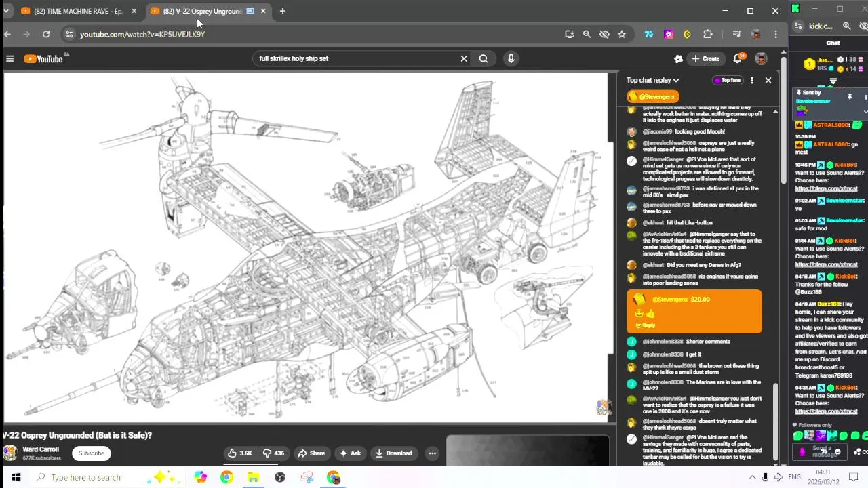Open the yellow circular extension icon

[688, 34]
